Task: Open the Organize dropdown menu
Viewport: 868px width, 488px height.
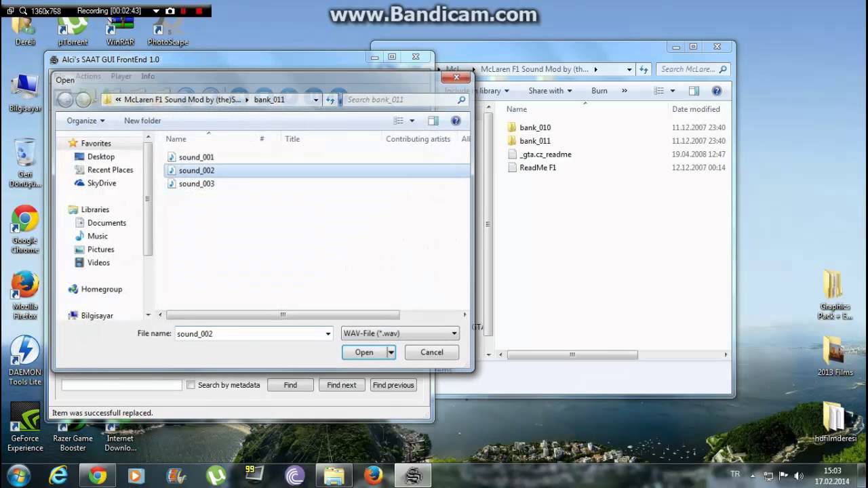Action: click(85, 121)
